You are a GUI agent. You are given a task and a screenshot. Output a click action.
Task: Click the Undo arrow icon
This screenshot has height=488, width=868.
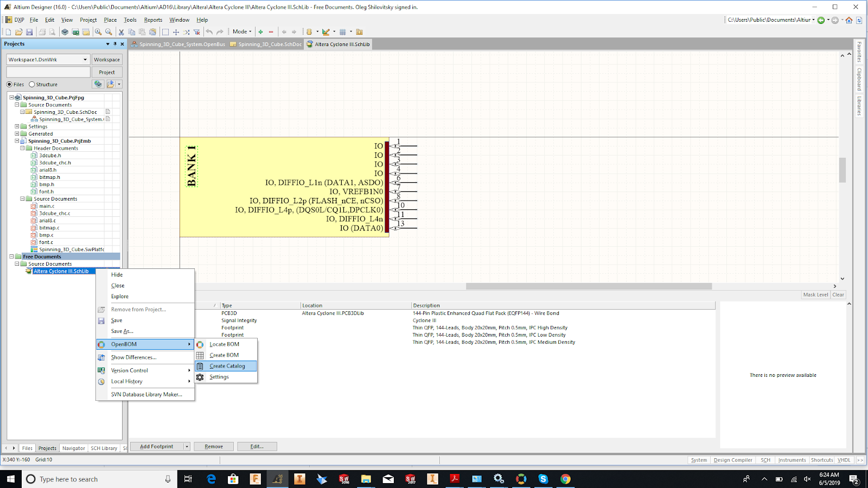point(209,32)
